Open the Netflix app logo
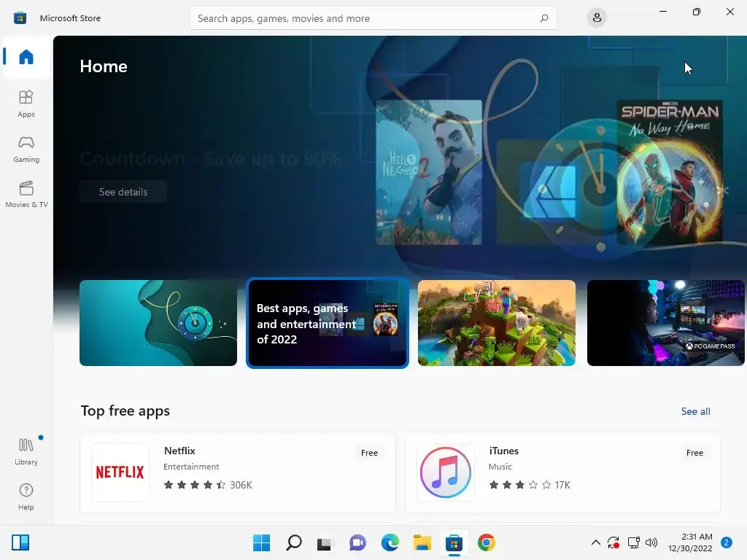 [120, 472]
